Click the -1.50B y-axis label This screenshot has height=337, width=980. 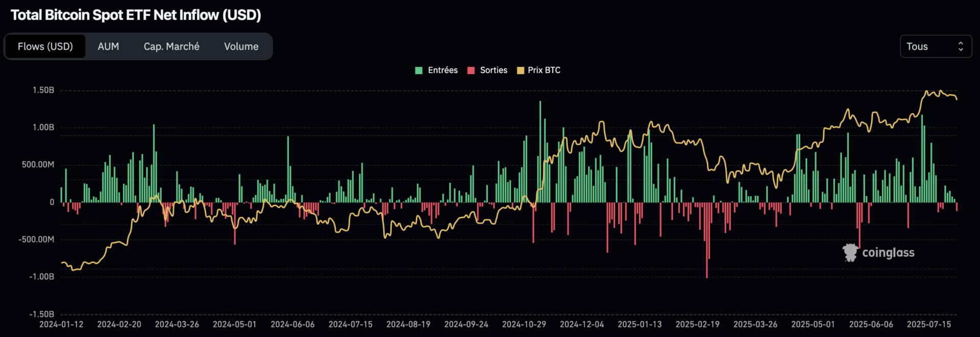[x=42, y=314]
